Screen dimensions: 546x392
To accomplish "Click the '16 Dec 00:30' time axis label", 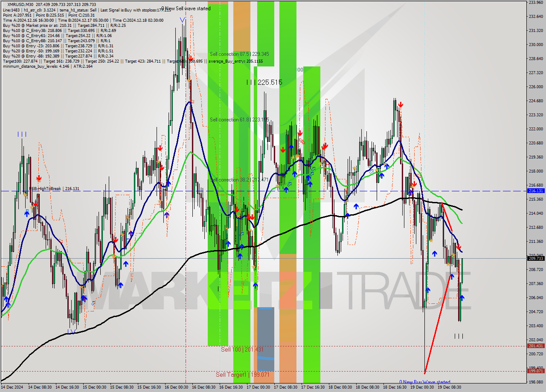I will (177, 387).
